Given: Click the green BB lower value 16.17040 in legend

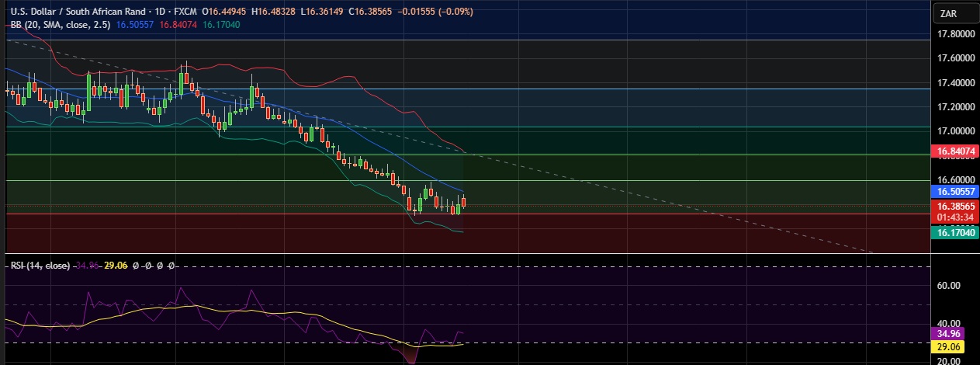Looking at the screenshot, I should [x=222, y=25].
